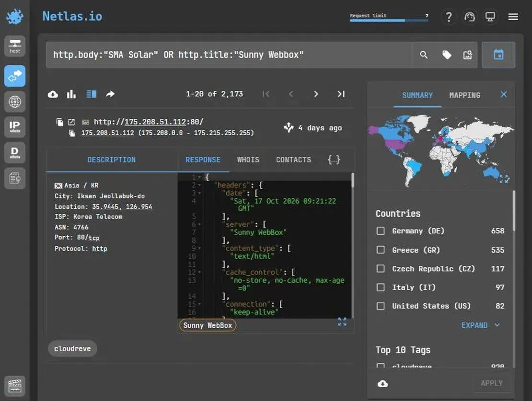Open the bar chart statistics icon
The image size is (532, 401).
[71, 94]
